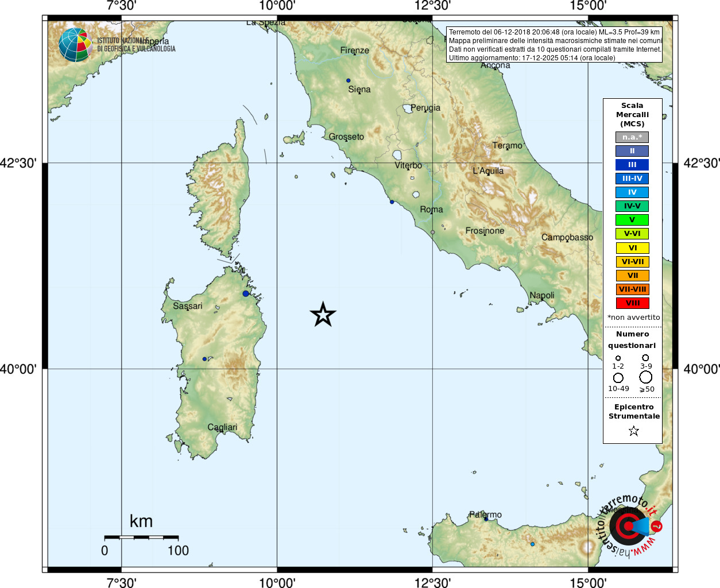The height and width of the screenshot is (588, 720).
Task: Click the light blue IV intensity swatch
Action: tap(632, 192)
